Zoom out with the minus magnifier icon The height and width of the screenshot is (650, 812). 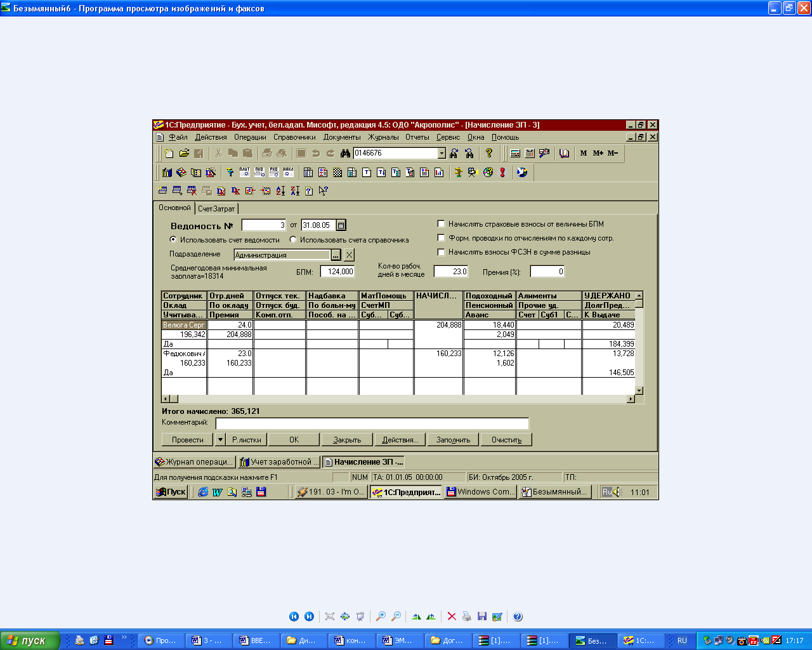396,616
